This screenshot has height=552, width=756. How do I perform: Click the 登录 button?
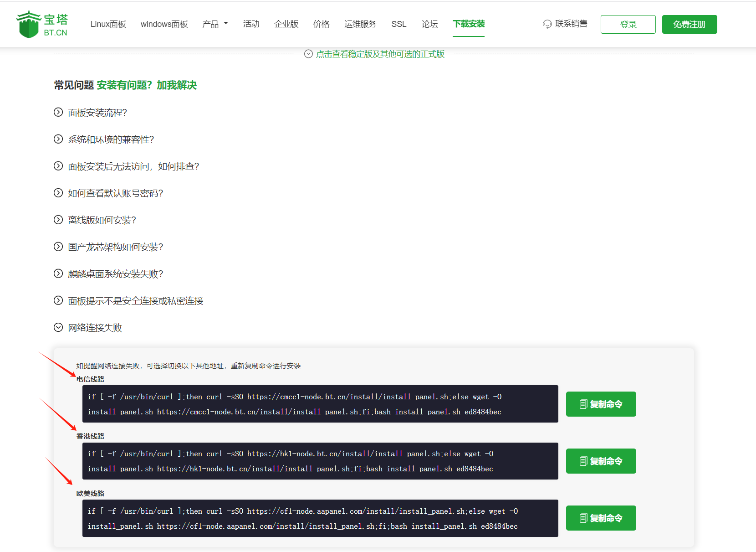(x=628, y=25)
